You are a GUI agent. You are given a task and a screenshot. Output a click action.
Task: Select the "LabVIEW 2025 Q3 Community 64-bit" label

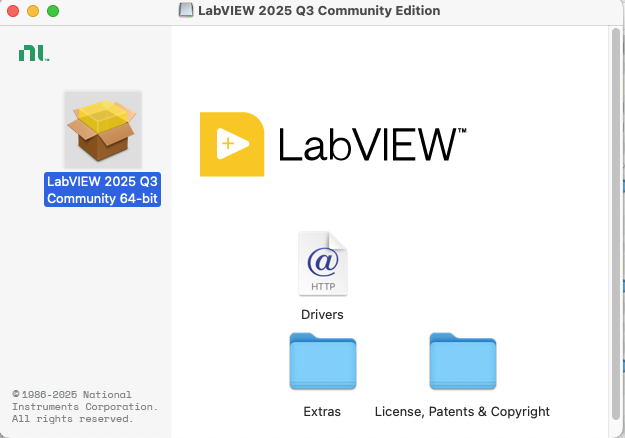[103, 190]
